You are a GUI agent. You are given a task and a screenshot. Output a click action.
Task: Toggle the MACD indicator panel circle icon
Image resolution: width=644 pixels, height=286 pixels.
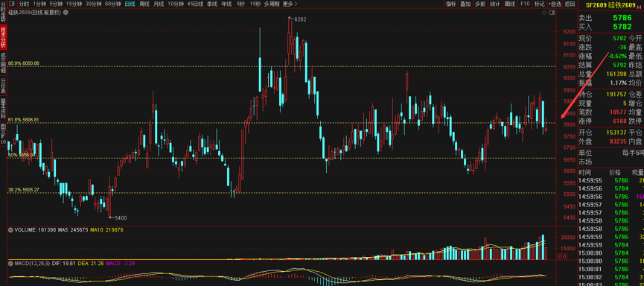point(10,263)
